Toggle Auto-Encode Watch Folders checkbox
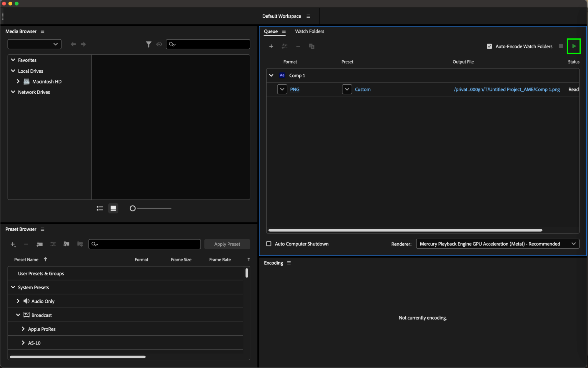Screen dimensions: 588x368 [489, 46]
